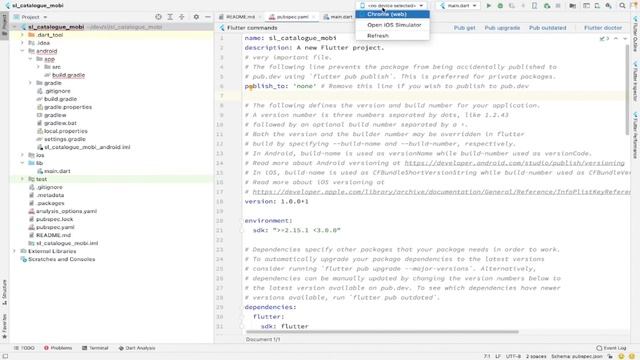Expand the .dart_tool folder
The image size is (640, 360).
(22, 35)
